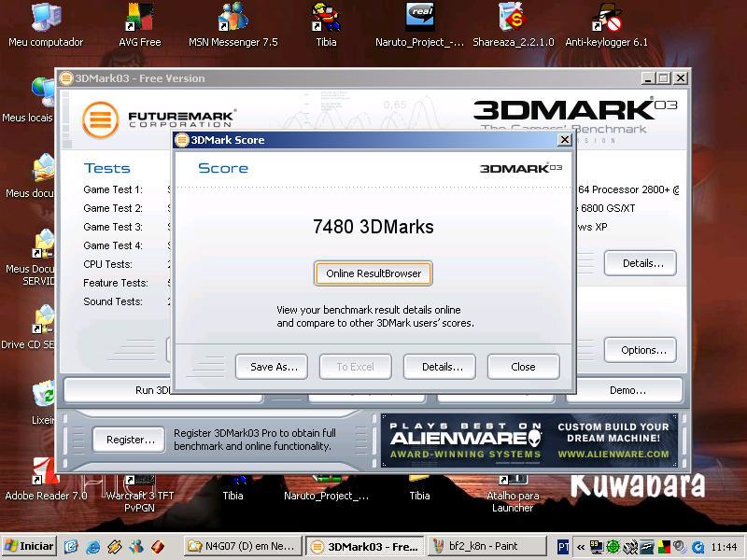Click the volume speaker tray icon

(680, 546)
